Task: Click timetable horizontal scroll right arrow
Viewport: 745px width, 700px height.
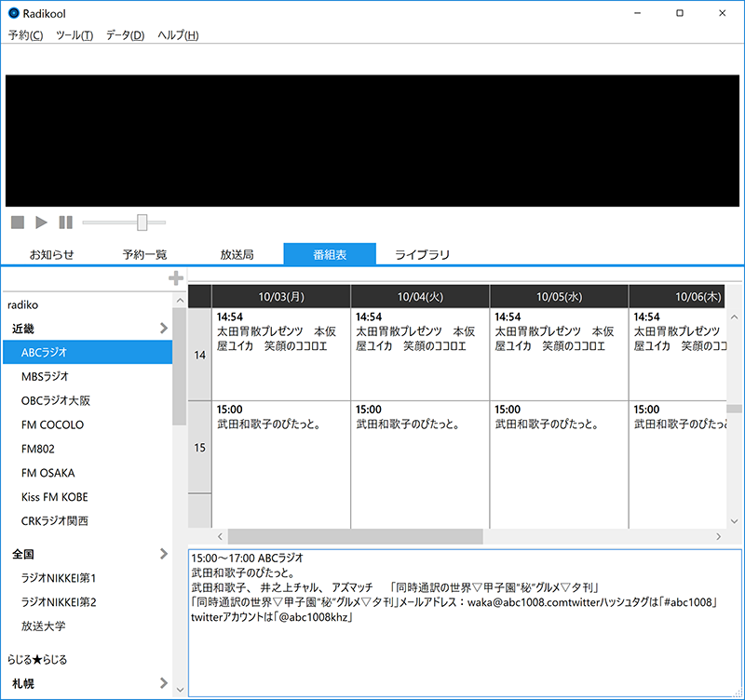Action: coord(718,536)
